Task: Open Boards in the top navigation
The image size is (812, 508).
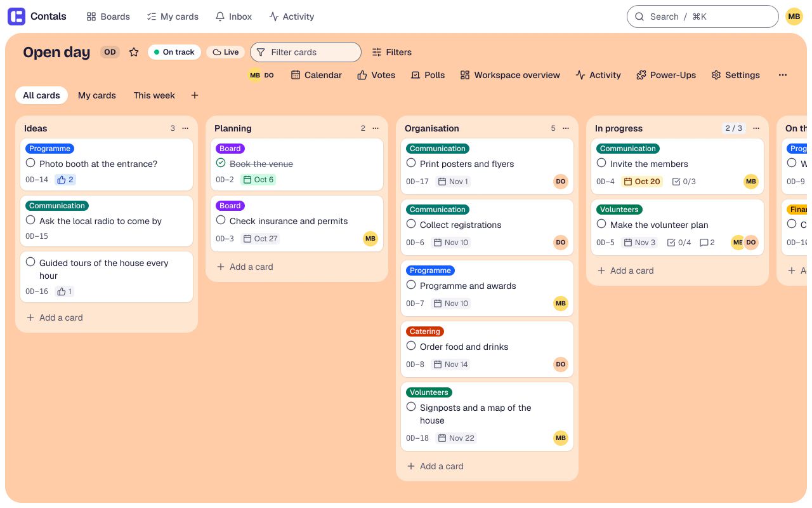Action: pyautogui.click(x=108, y=17)
